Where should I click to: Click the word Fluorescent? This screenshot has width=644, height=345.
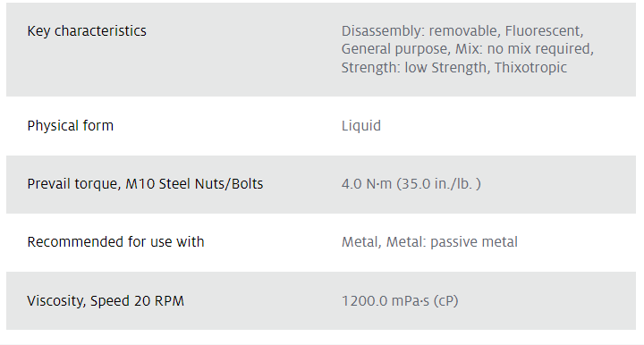point(544,31)
